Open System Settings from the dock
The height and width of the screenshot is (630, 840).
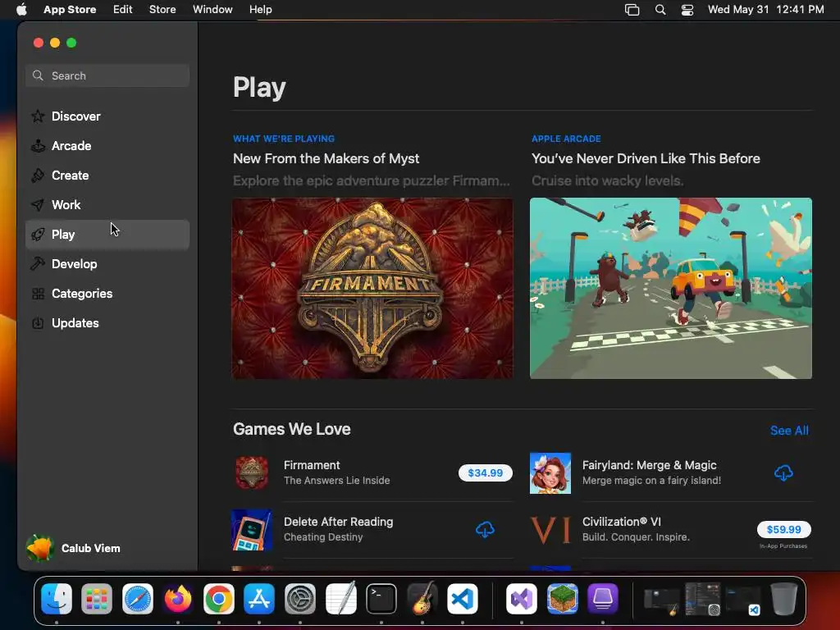click(x=300, y=598)
